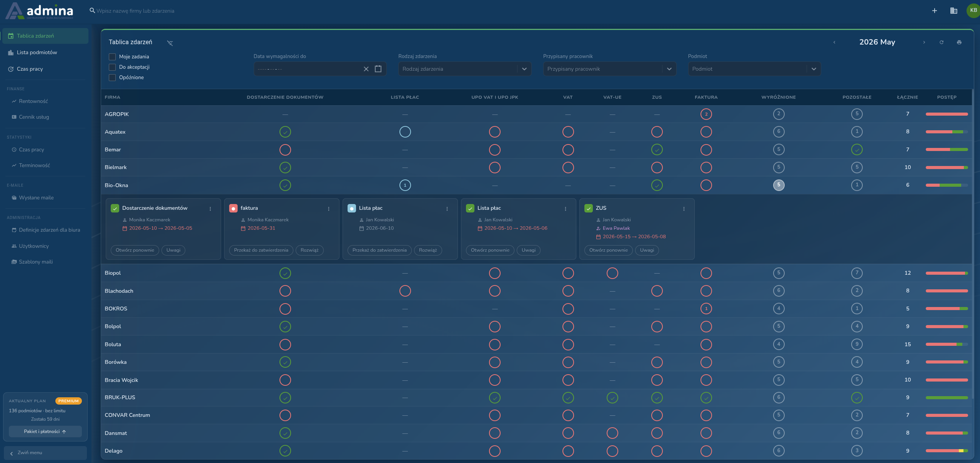Go to next month arrow
Viewport: 980px width, 463px height.
pyautogui.click(x=924, y=42)
